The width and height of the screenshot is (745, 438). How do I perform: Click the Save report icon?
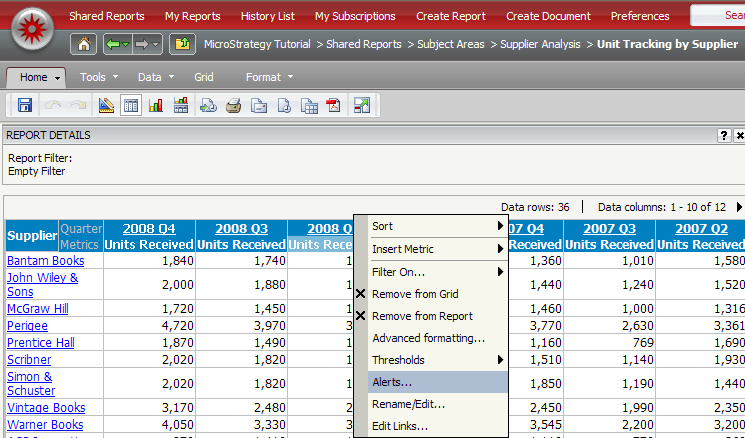coord(25,105)
